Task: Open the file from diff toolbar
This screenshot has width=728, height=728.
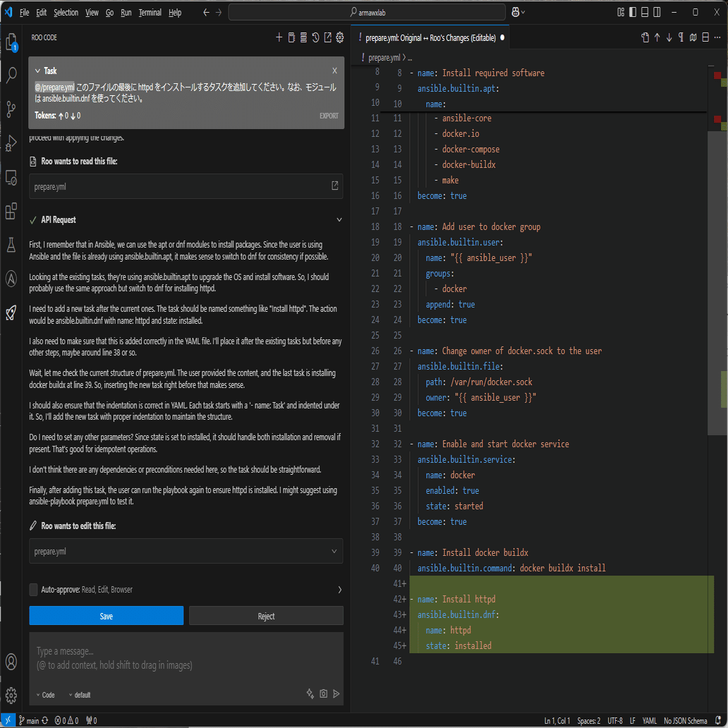Action: point(645,37)
